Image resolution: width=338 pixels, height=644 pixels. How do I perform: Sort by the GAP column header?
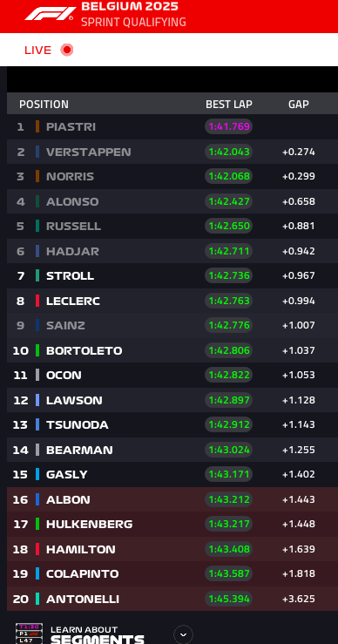click(x=299, y=105)
